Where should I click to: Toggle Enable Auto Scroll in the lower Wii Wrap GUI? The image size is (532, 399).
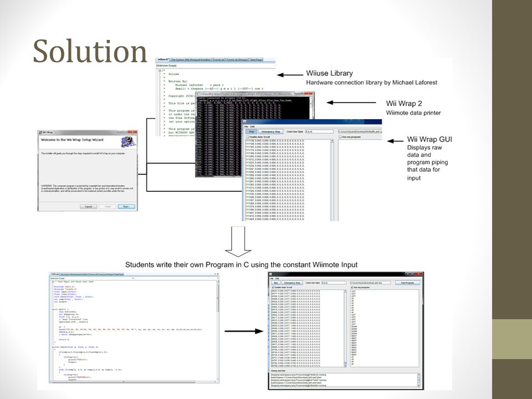pyautogui.click(x=273, y=288)
